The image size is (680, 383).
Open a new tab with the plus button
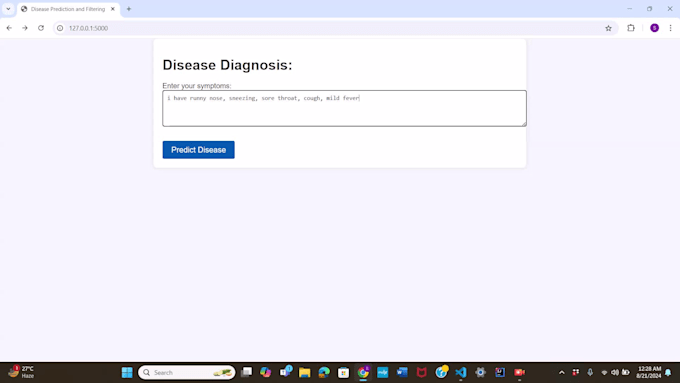(x=129, y=9)
